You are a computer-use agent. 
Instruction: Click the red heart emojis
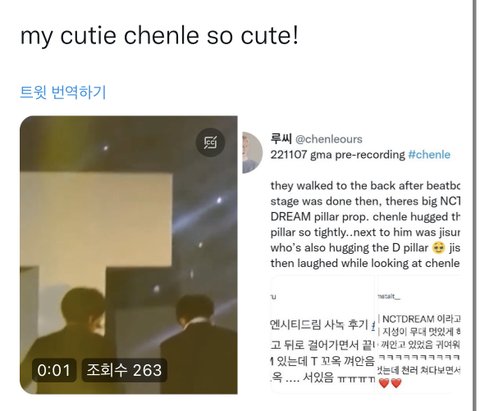(x=390, y=383)
